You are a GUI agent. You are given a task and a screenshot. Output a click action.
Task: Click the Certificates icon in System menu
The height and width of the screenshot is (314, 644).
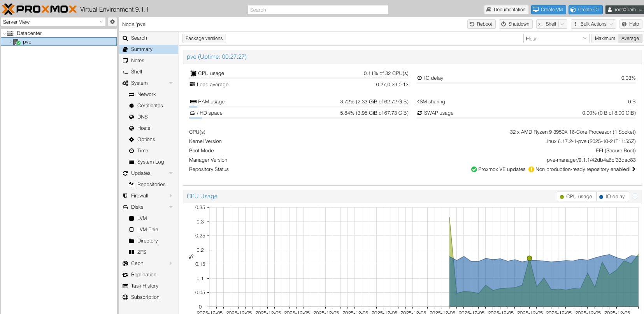click(132, 106)
